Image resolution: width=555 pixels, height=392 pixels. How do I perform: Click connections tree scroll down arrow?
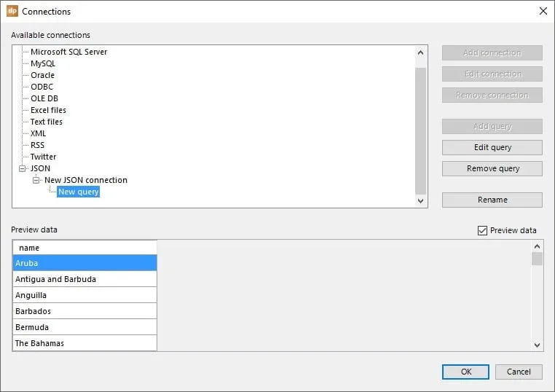click(420, 201)
